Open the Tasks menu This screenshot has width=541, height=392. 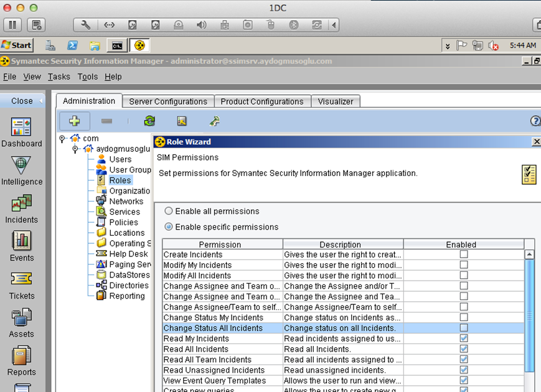coord(59,77)
